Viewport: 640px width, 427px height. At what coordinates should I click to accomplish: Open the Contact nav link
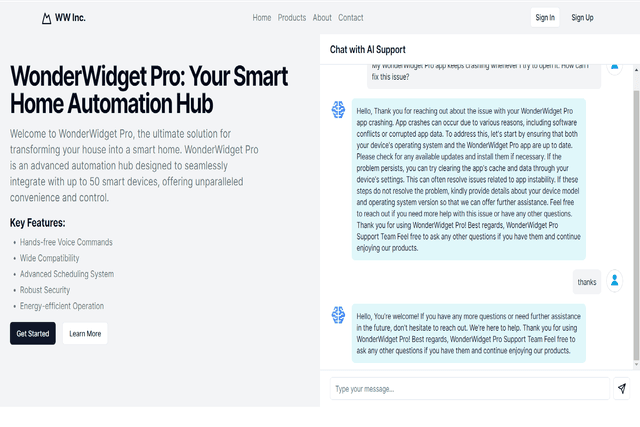pyautogui.click(x=351, y=18)
